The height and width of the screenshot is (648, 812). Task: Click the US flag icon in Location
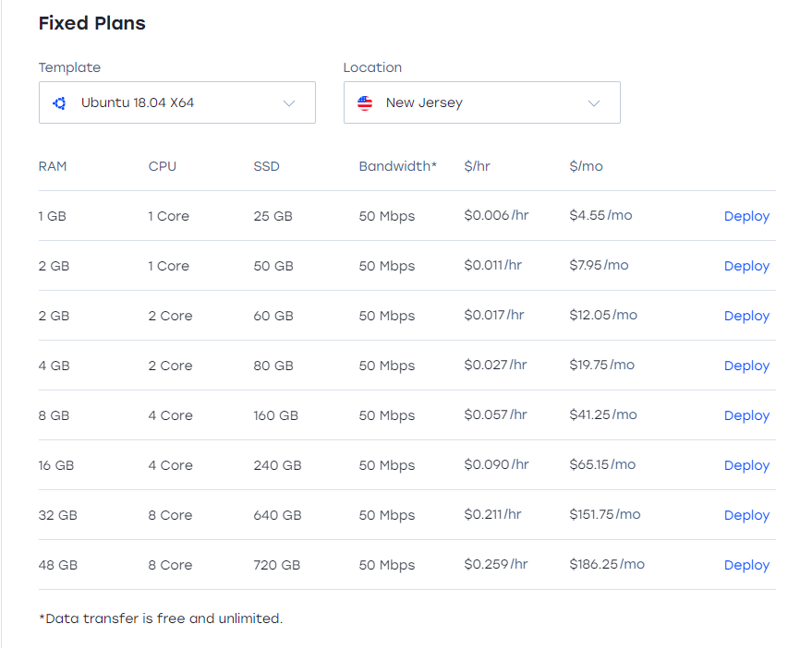click(365, 102)
